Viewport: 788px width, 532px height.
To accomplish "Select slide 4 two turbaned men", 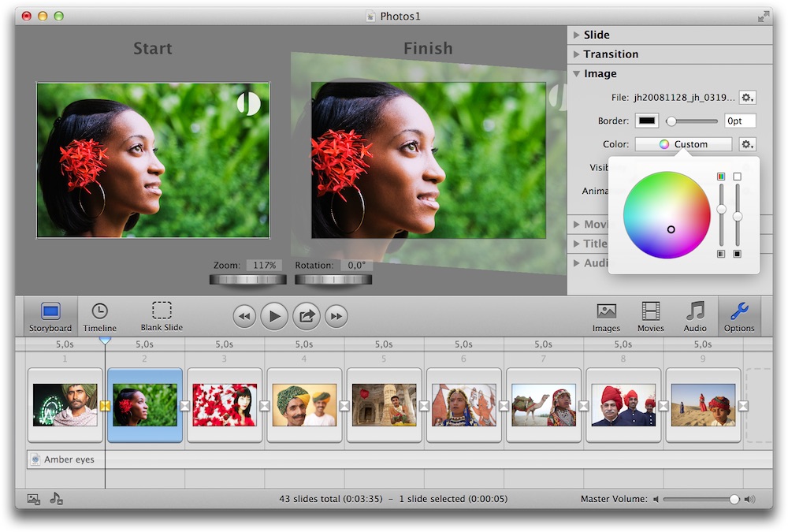I will (304, 405).
